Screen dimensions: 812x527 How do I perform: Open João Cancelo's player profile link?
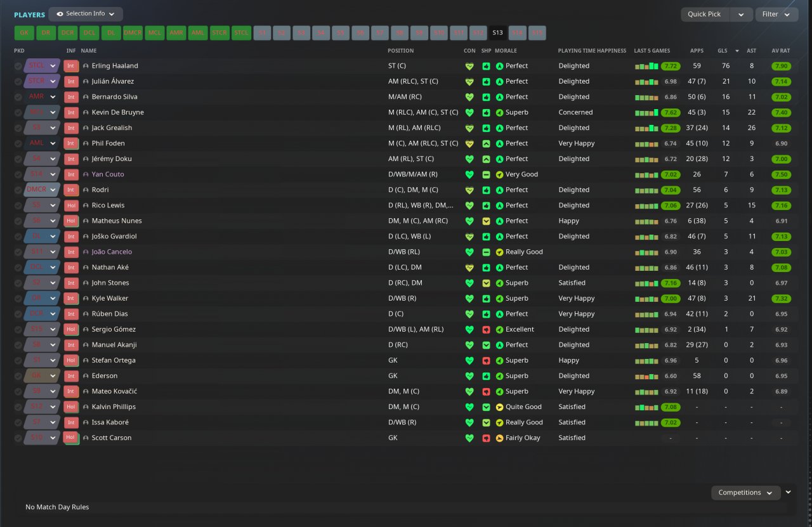(112, 252)
